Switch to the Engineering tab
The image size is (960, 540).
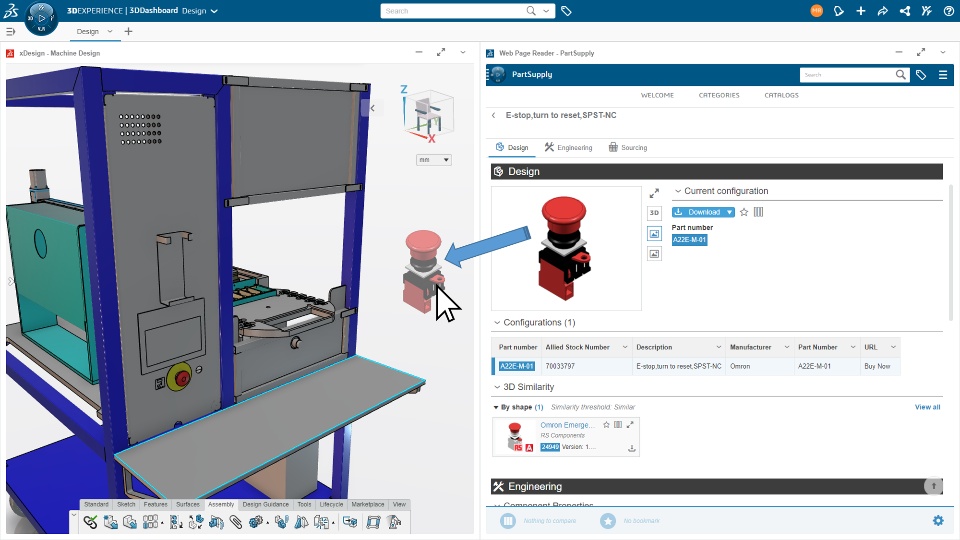pos(568,148)
